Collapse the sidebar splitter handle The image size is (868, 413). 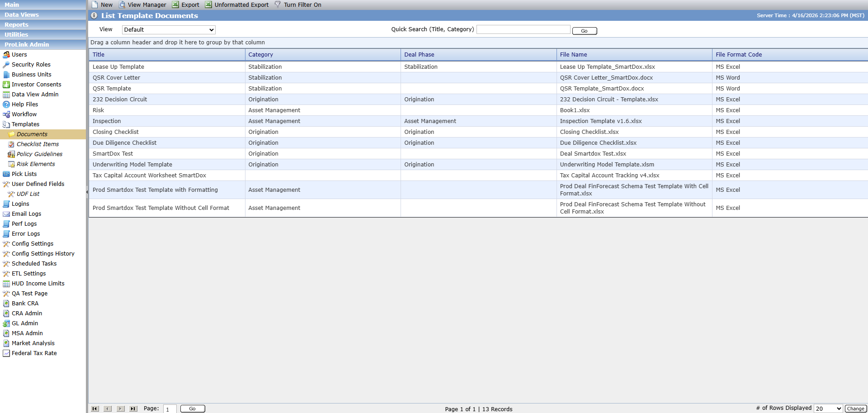pyautogui.click(x=87, y=192)
